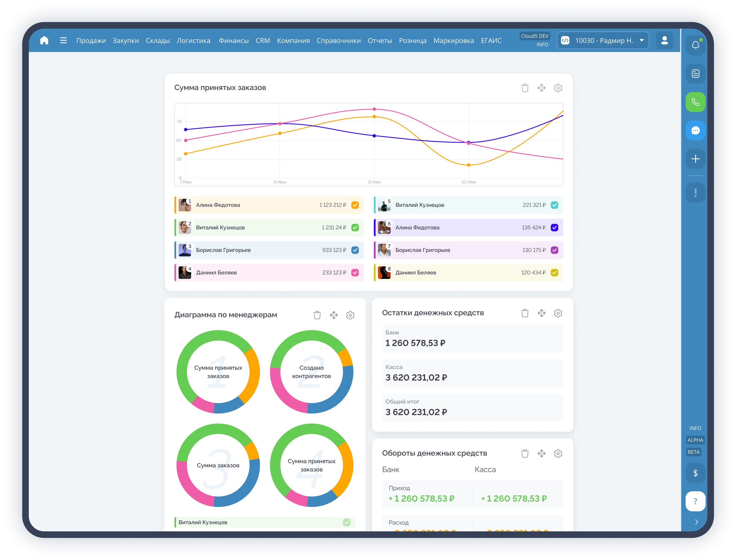This screenshot has width=736, height=560.
Task: Click the home icon in navbar
Action: [x=44, y=40]
